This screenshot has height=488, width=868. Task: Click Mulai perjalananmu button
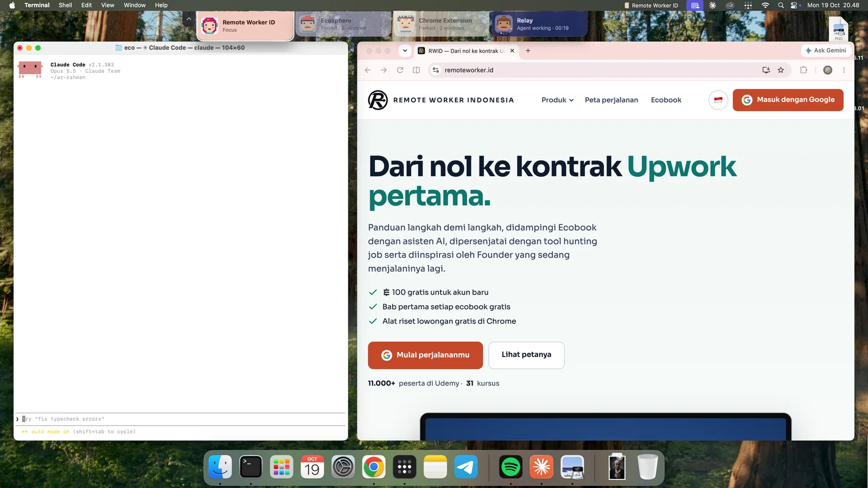[x=425, y=355]
